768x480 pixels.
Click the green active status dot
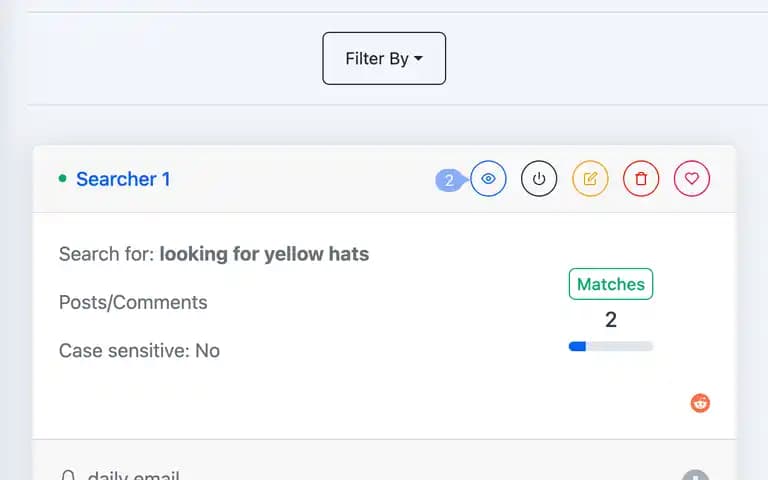pos(62,178)
